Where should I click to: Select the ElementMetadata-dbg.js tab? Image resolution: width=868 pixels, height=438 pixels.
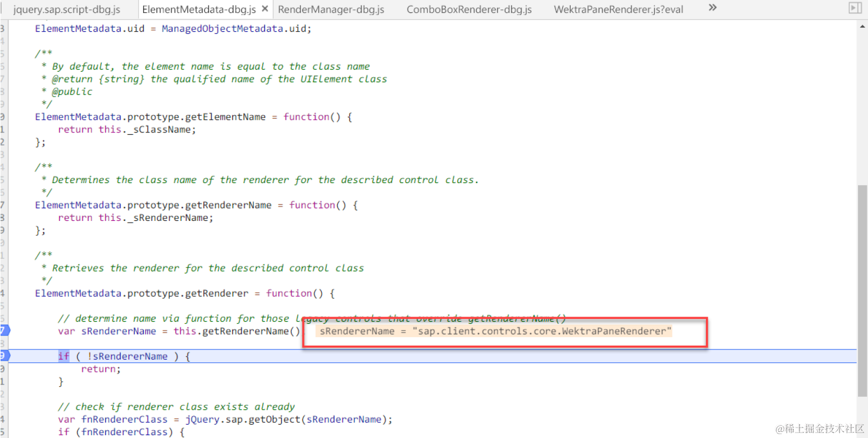pos(199,9)
